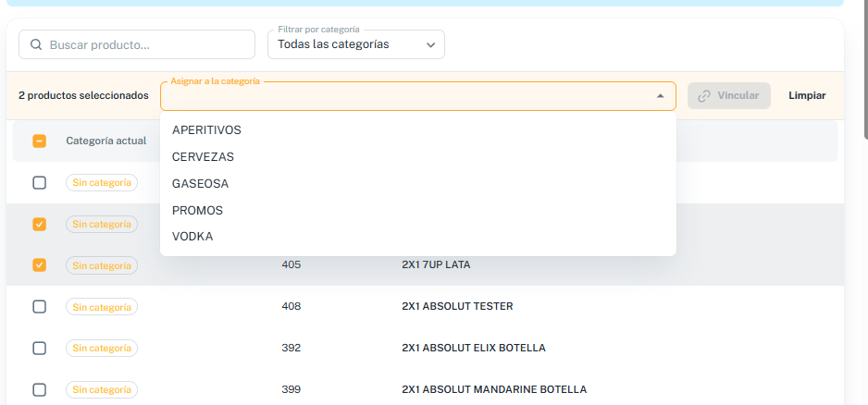Click the Vincular link icon
Viewport: 868px width, 405px height.
coord(704,96)
